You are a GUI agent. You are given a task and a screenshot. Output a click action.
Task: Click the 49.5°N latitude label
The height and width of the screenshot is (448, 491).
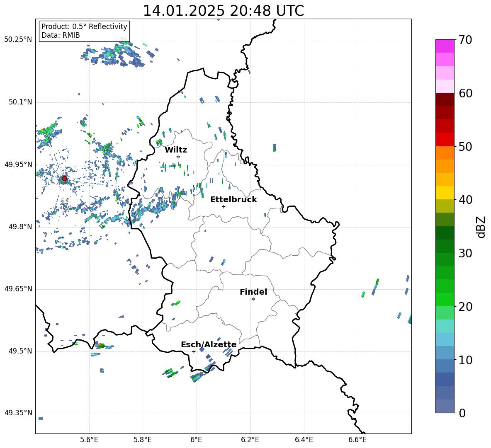[x=20, y=351]
